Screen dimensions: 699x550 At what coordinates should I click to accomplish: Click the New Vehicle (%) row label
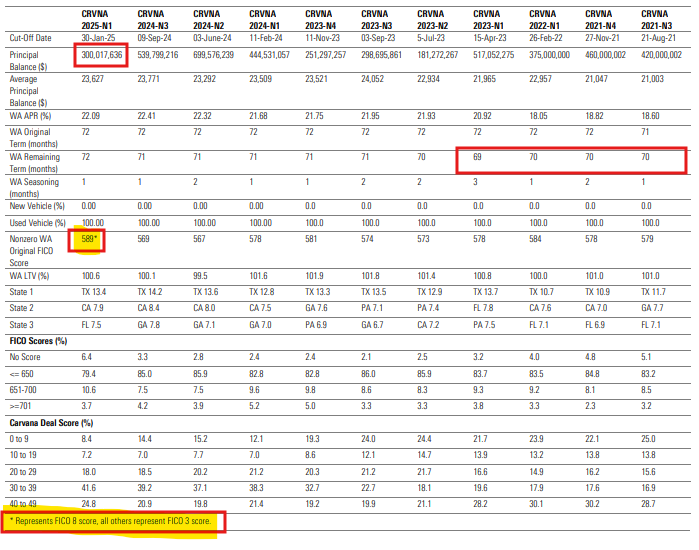[37, 206]
